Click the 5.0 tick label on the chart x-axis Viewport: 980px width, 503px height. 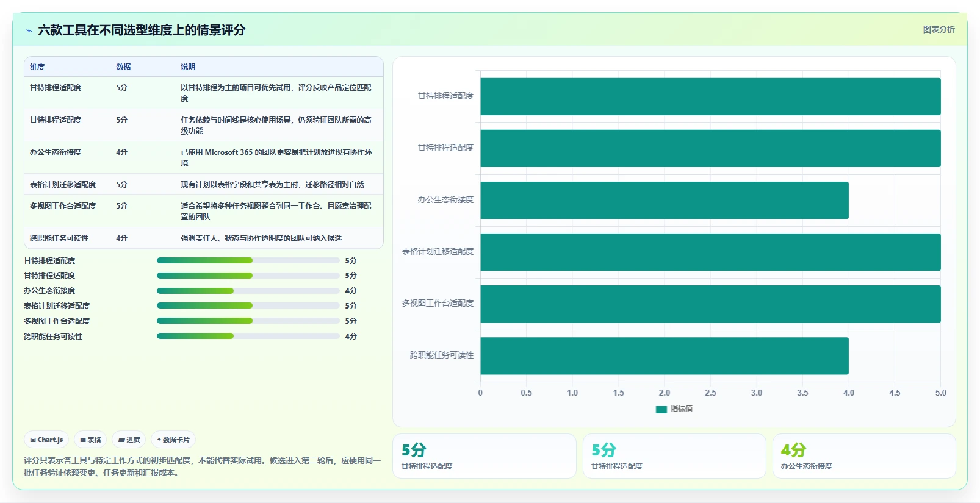click(941, 393)
